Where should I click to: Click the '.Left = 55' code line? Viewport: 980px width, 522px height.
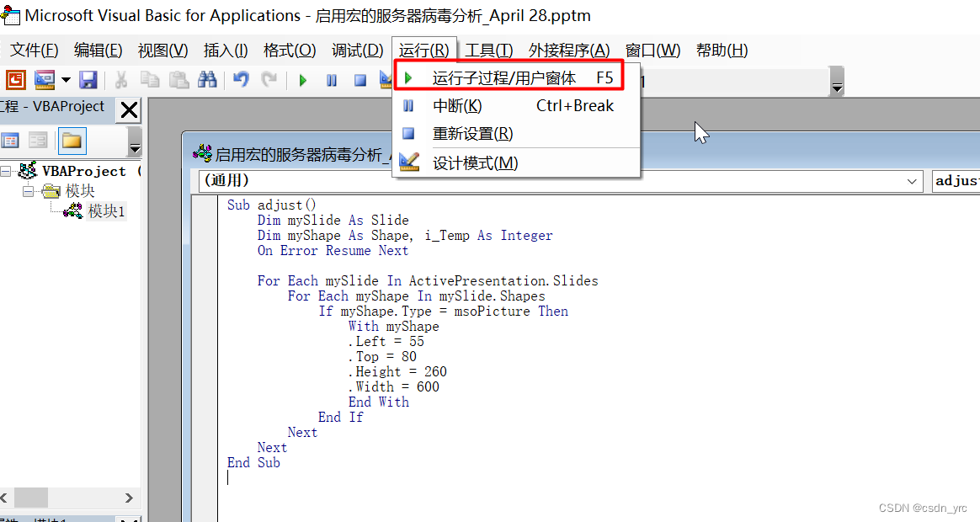(386, 341)
